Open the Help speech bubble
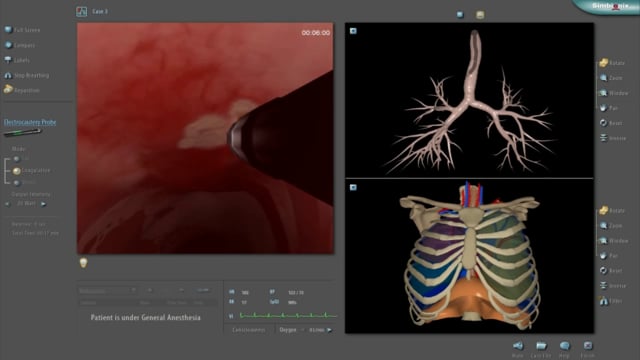The width and height of the screenshot is (640, 360). [x=564, y=349]
